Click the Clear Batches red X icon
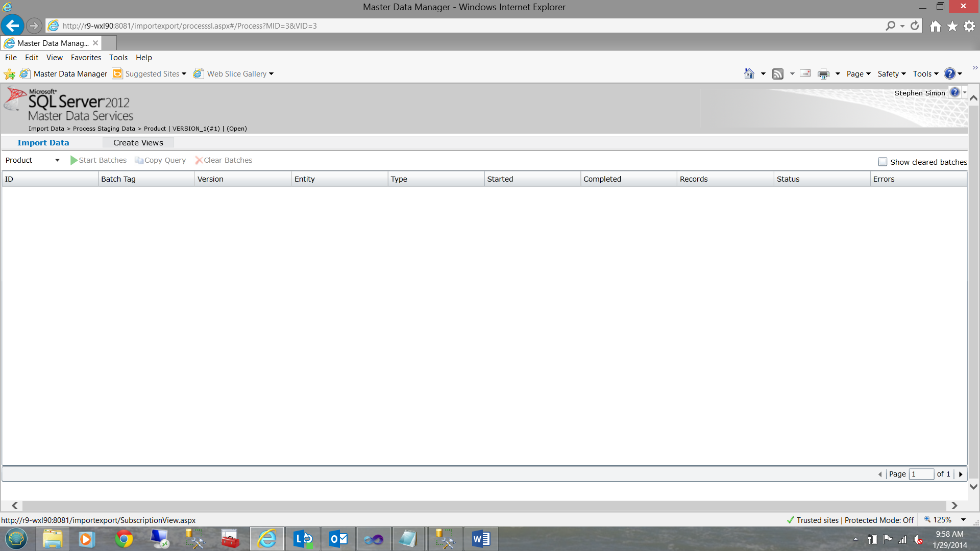 (199, 160)
